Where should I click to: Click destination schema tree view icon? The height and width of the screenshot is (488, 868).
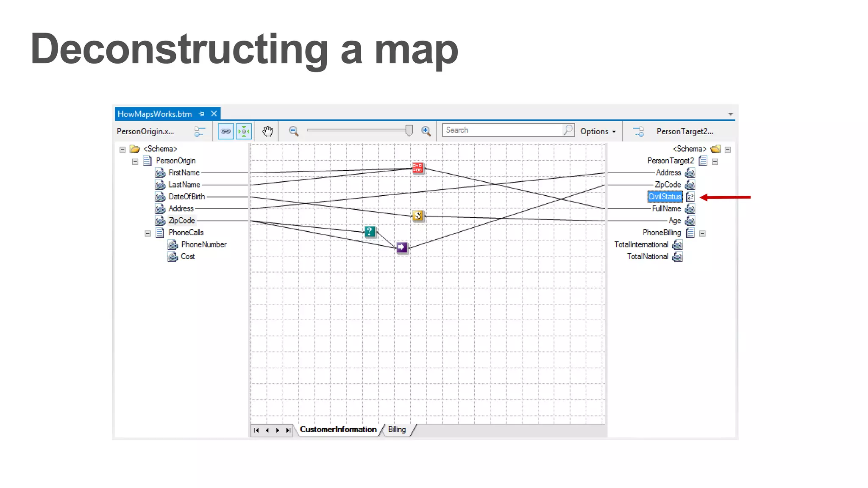pyautogui.click(x=638, y=131)
